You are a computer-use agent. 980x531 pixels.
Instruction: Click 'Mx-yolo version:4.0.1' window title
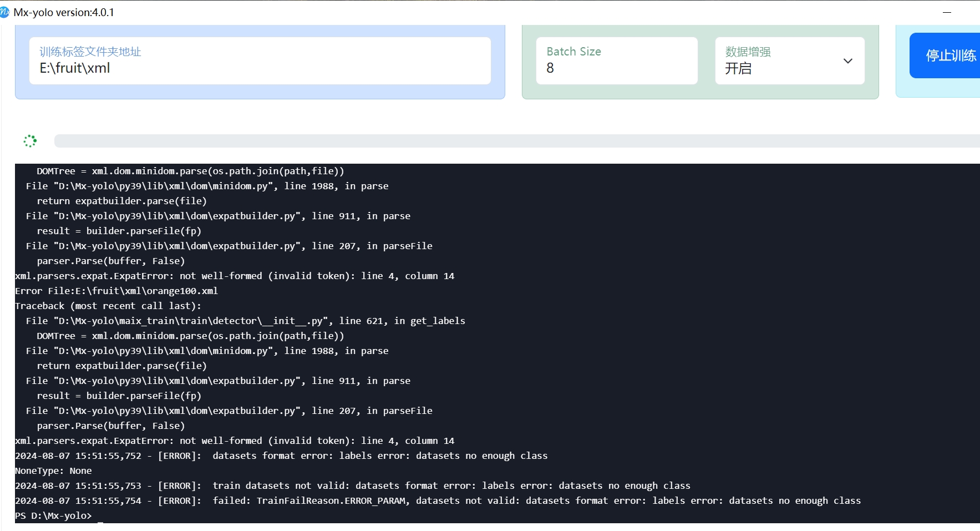click(64, 12)
